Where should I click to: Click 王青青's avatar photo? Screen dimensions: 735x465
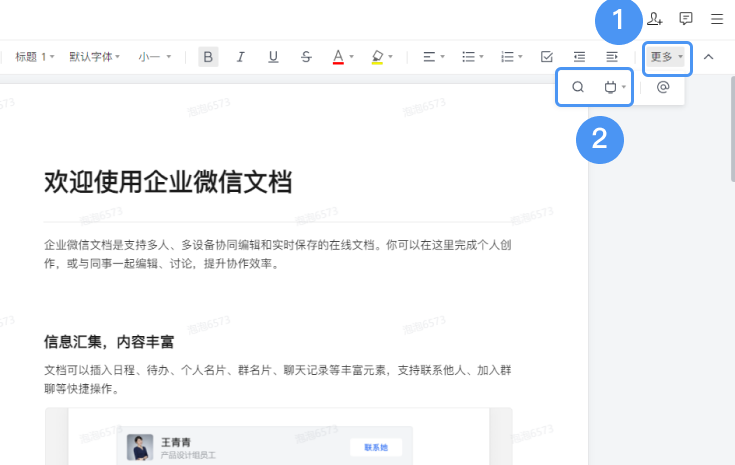coord(140,447)
